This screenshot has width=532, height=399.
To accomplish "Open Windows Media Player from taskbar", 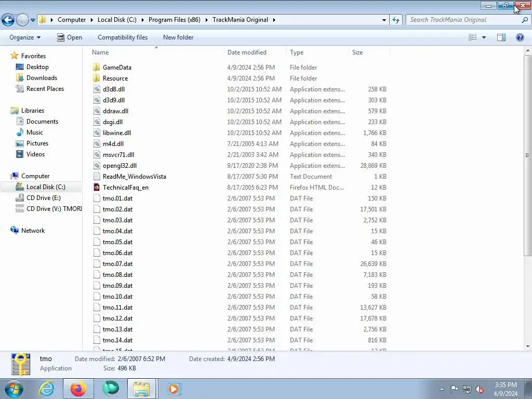I will pos(175,389).
